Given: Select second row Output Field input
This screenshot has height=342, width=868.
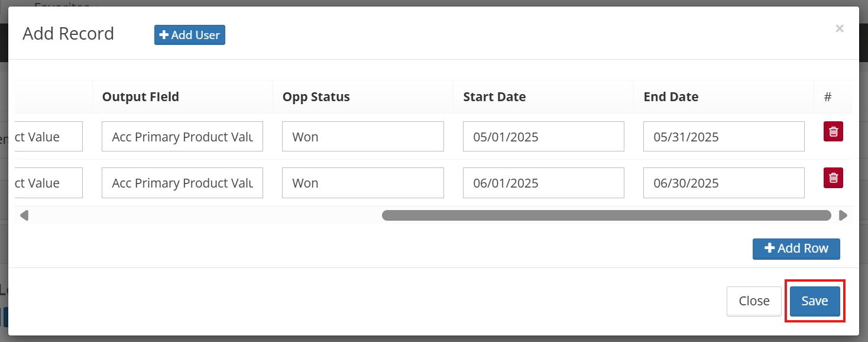Looking at the screenshot, I should (x=182, y=183).
